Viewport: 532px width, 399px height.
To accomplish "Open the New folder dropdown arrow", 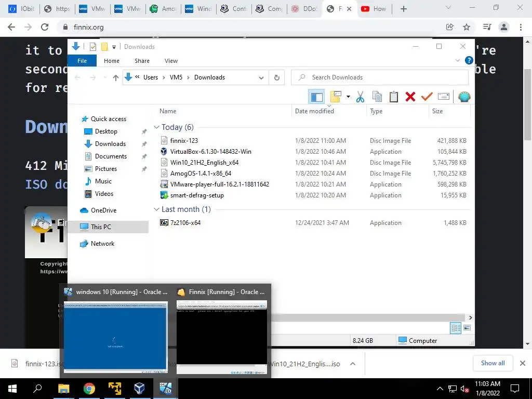I will tap(348, 97).
